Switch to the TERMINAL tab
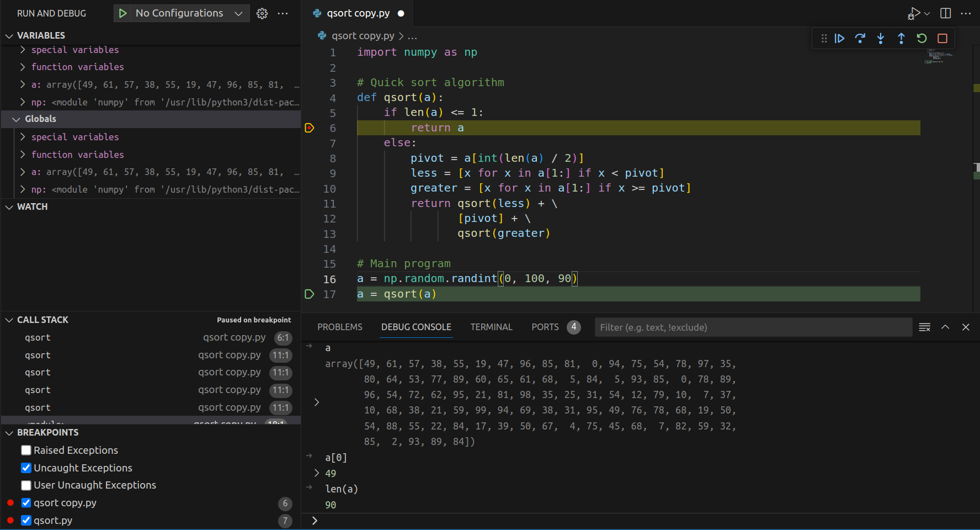The image size is (980, 530). click(491, 327)
